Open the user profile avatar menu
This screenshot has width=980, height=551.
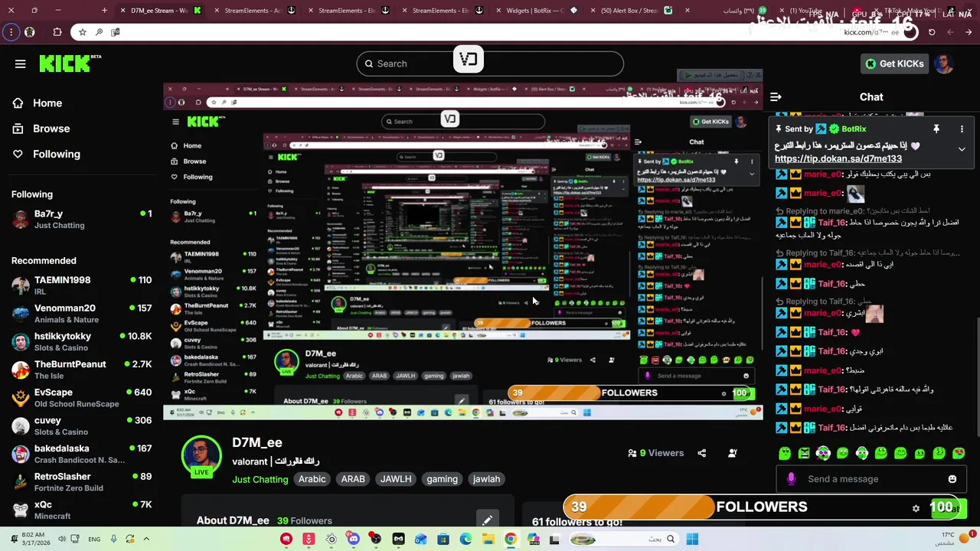coord(944,64)
